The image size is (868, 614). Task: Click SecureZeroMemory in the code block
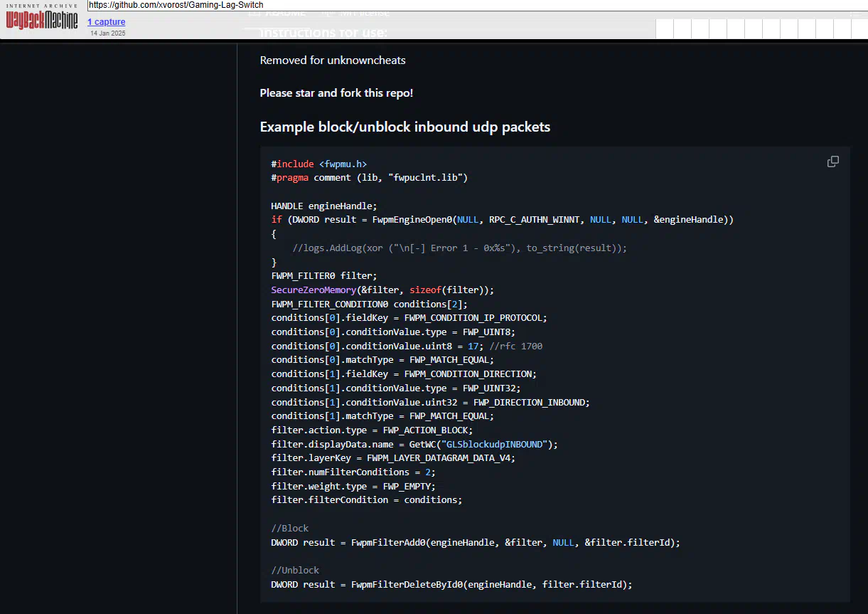click(311, 290)
